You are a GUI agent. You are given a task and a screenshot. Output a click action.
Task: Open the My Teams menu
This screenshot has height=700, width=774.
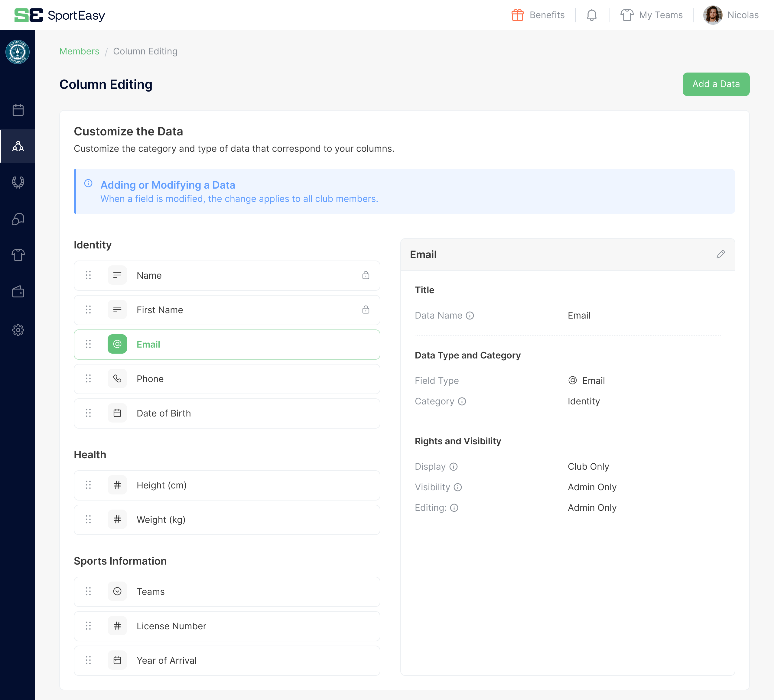[652, 15]
